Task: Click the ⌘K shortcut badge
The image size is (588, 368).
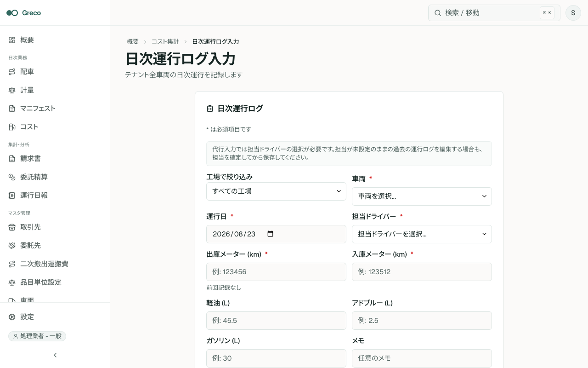Action: (547, 13)
